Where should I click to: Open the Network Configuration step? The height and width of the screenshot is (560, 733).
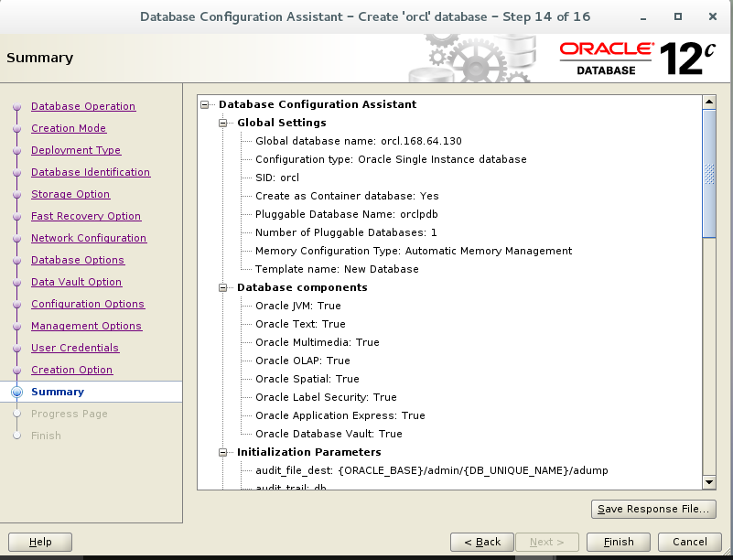coord(90,238)
